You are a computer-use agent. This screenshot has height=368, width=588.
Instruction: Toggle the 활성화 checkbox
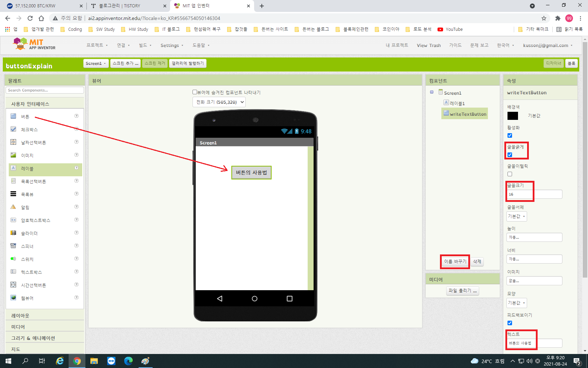510,135
